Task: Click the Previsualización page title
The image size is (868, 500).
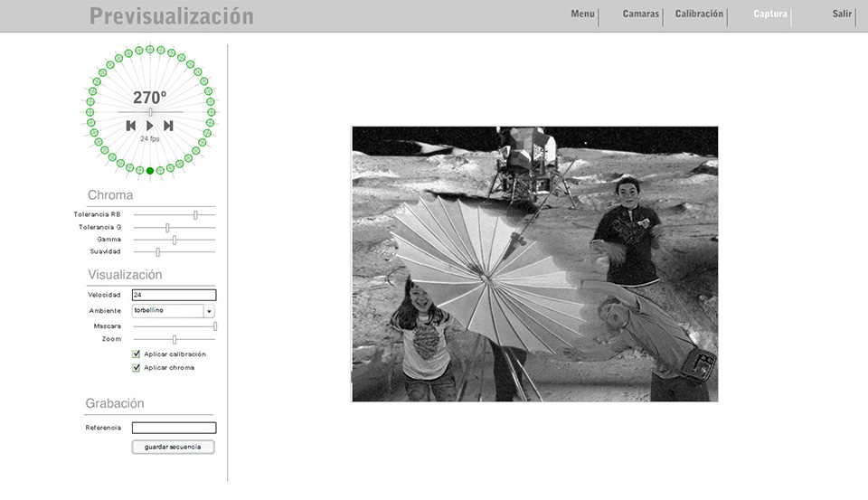Action: coord(172,16)
